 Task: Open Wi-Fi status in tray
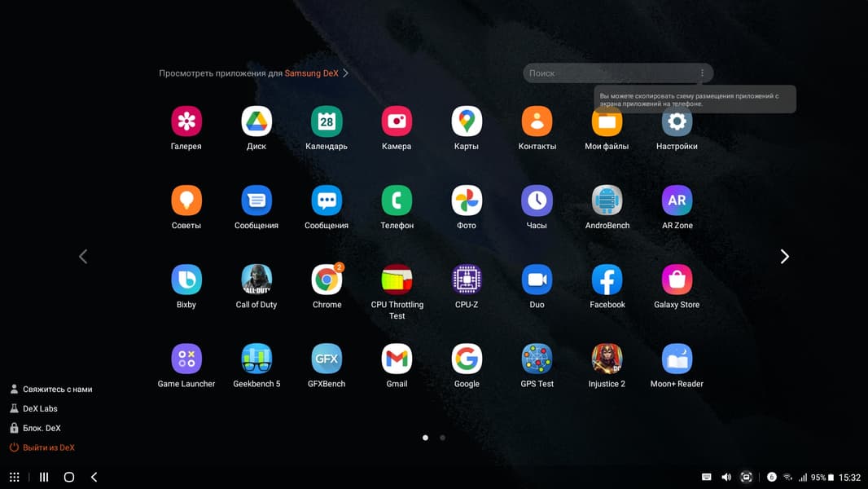(787, 477)
